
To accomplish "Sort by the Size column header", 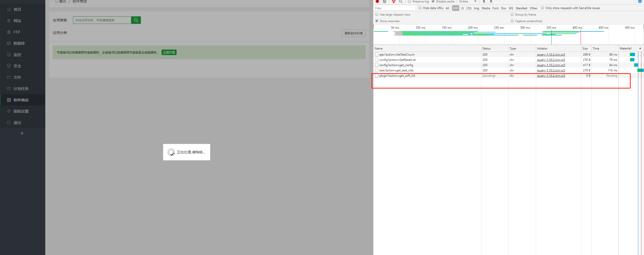I will (586, 48).
